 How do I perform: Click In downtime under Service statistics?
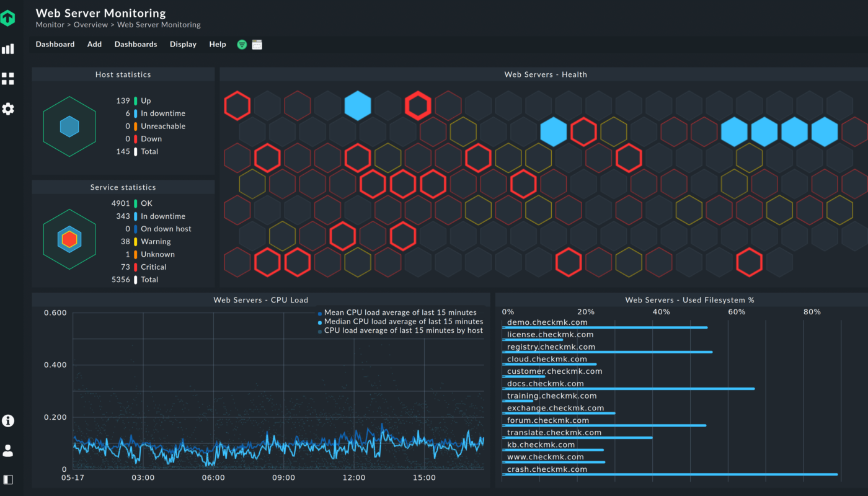coord(163,216)
